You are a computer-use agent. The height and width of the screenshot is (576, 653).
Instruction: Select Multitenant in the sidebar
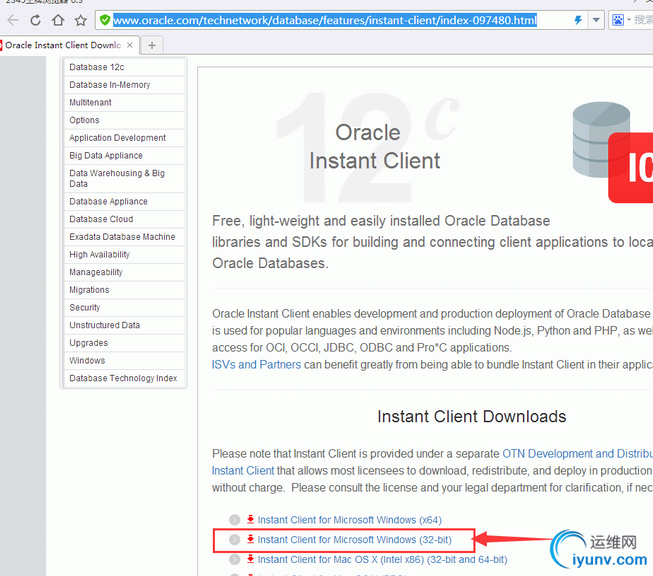(124, 102)
